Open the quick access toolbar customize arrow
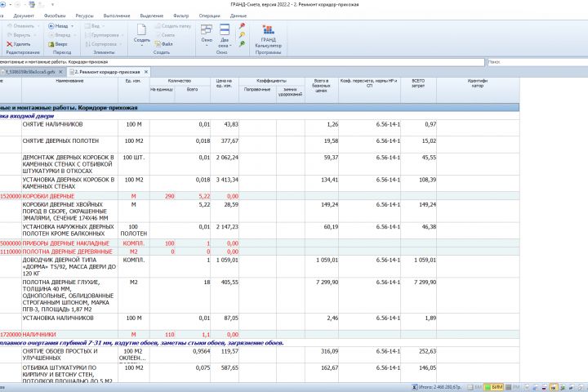The width and height of the screenshot is (588, 392). pyautogui.click(x=52, y=5)
